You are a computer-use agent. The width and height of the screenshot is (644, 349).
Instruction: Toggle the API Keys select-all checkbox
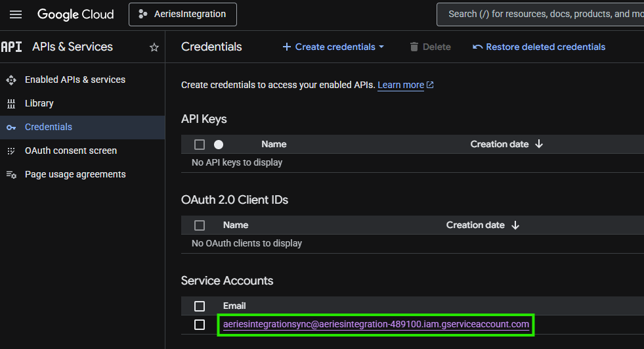(x=200, y=145)
